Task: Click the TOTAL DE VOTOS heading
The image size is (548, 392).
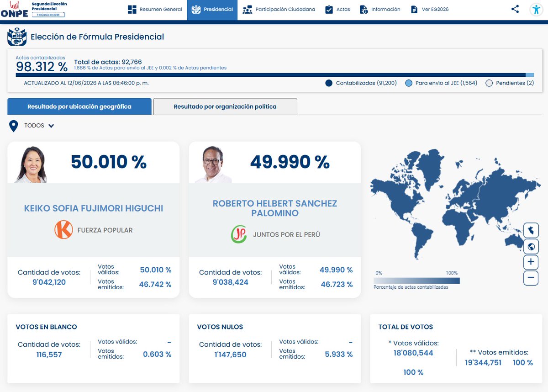Action: coord(406,327)
